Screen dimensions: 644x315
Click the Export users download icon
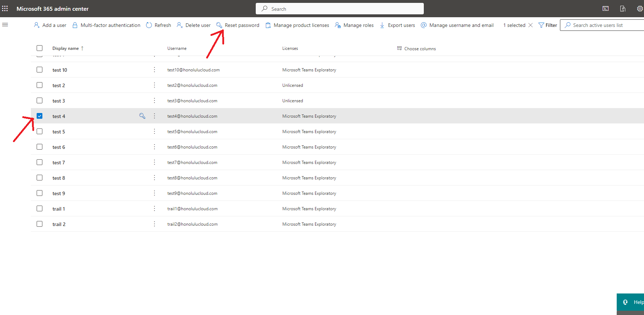point(382,25)
